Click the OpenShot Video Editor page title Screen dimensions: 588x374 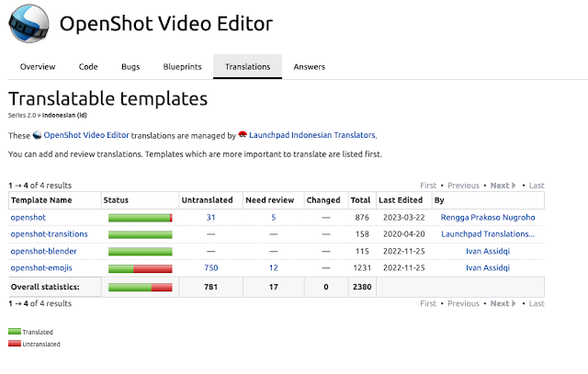166,24
